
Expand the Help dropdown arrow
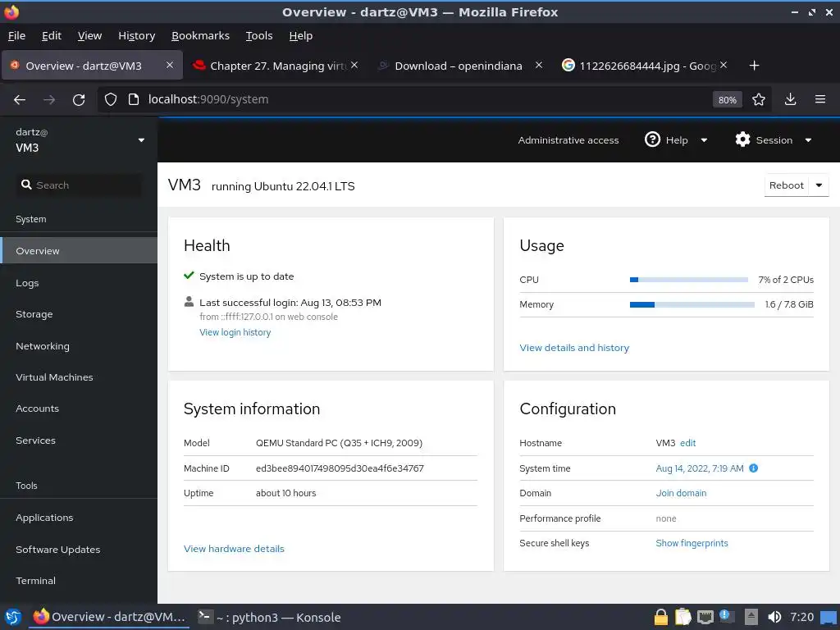tap(704, 140)
